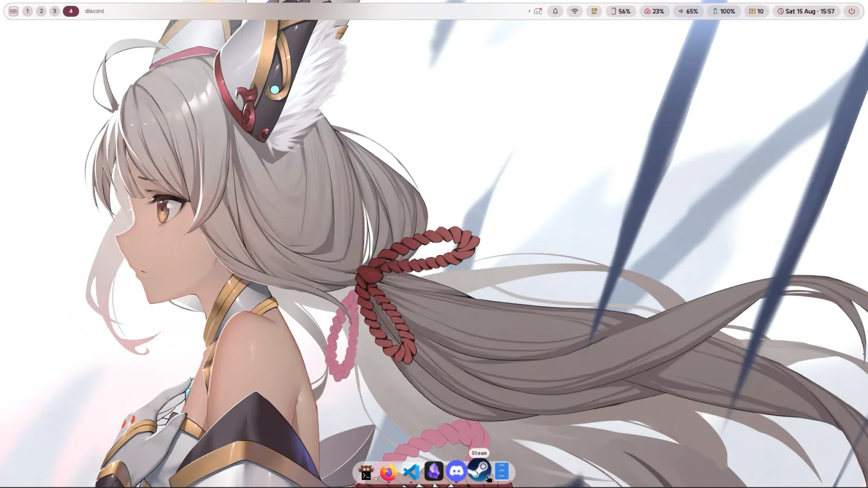Open Discord from the dock

(x=456, y=471)
